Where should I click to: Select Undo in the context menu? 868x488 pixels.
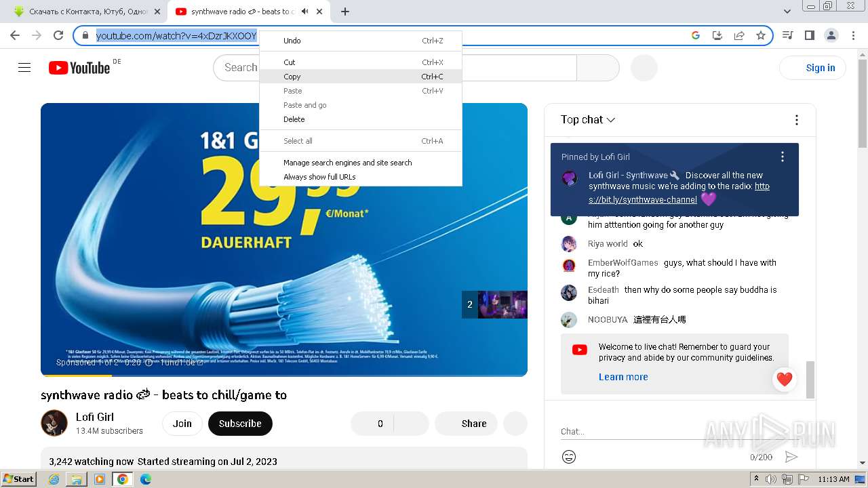[x=361, y=41]
